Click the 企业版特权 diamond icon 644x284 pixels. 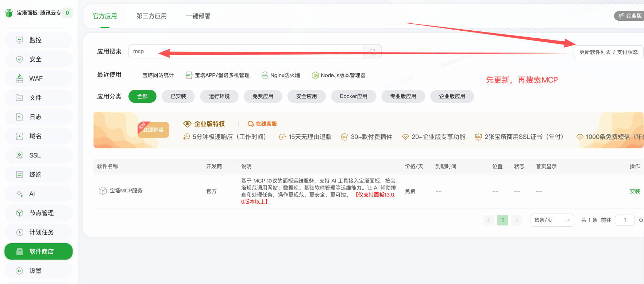[x=187, y=124]
